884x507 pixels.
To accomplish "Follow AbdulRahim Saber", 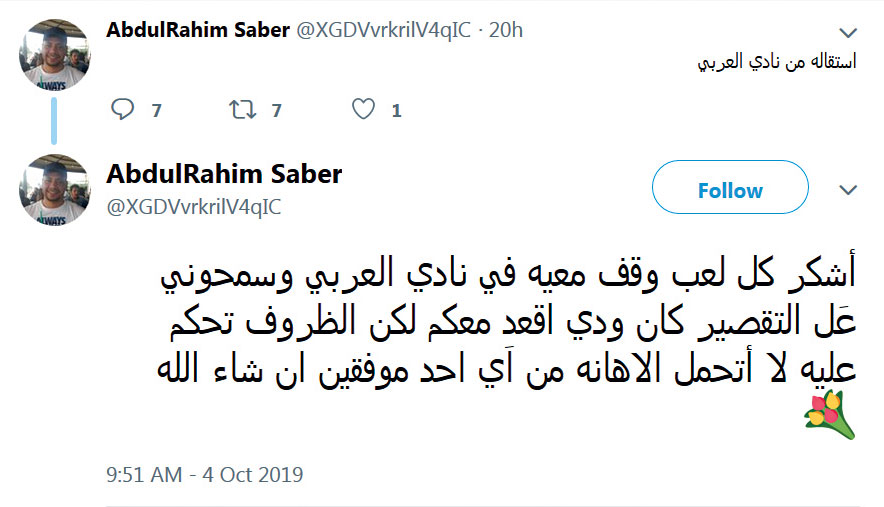I will click(x=729, y=190).
